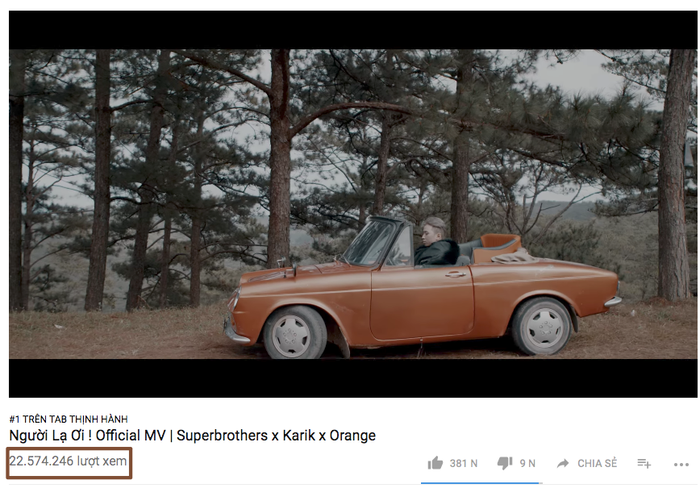Open the three-dot more options menu
Image resolution: width=700 pixels, height=493 pixels.
pos(681,464)
